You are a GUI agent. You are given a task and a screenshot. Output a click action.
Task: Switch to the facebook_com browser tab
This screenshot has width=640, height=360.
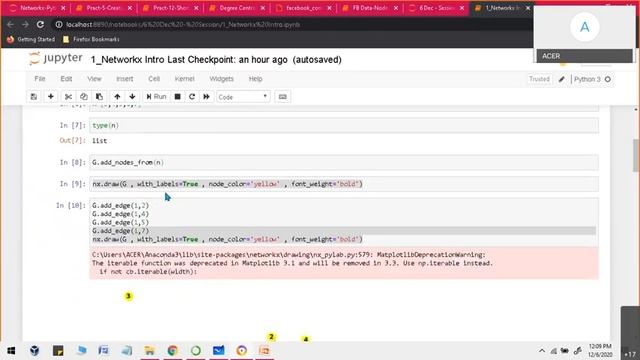point(303,8)
